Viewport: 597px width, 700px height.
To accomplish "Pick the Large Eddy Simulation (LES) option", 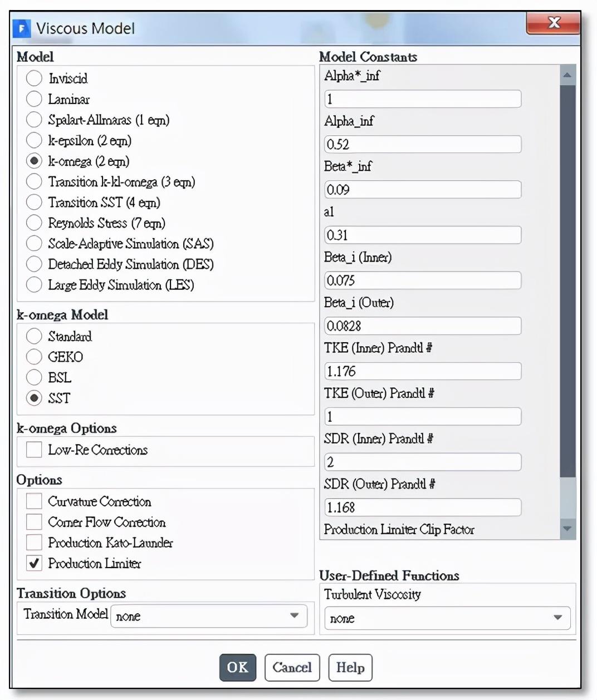I will pos(34,285).
